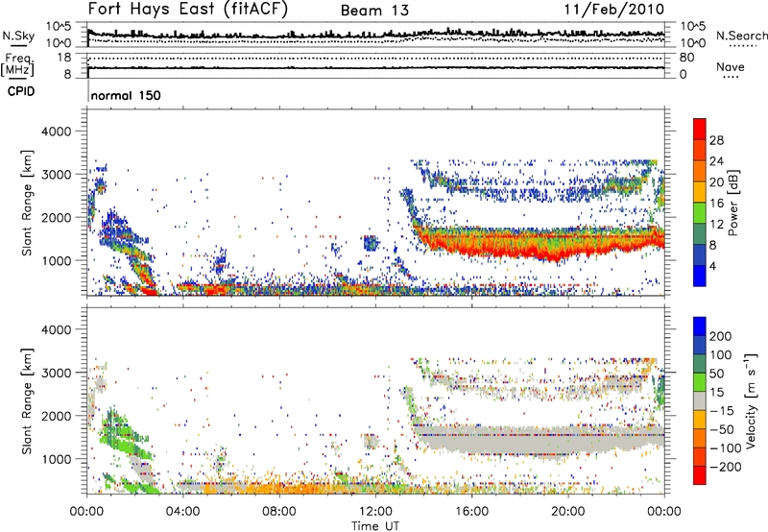
Task: Pick the blue top segment of velocity colorbar
Action: 700,326
